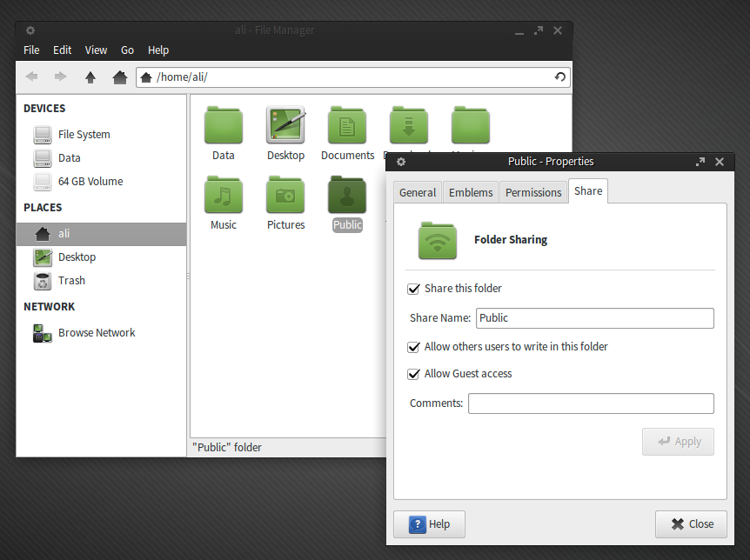The height and width of the screenshot is (560, 750).
Task: Toggle Allow others to write checkbox
Action: click(x=414, y=347)
